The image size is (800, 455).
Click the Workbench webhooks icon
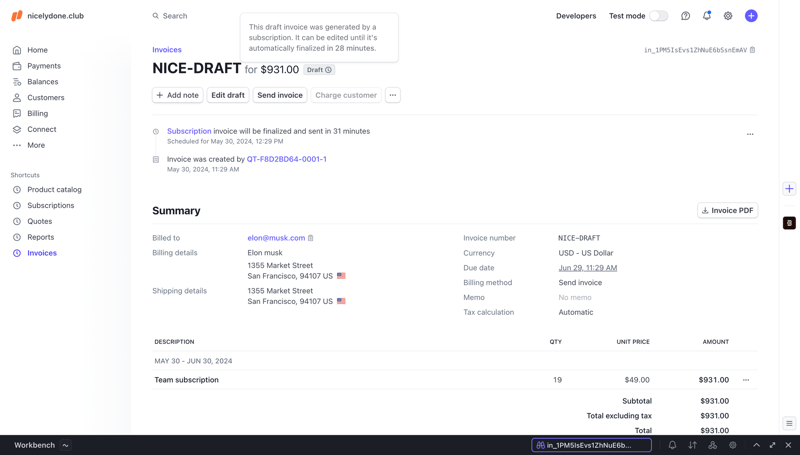712,445
